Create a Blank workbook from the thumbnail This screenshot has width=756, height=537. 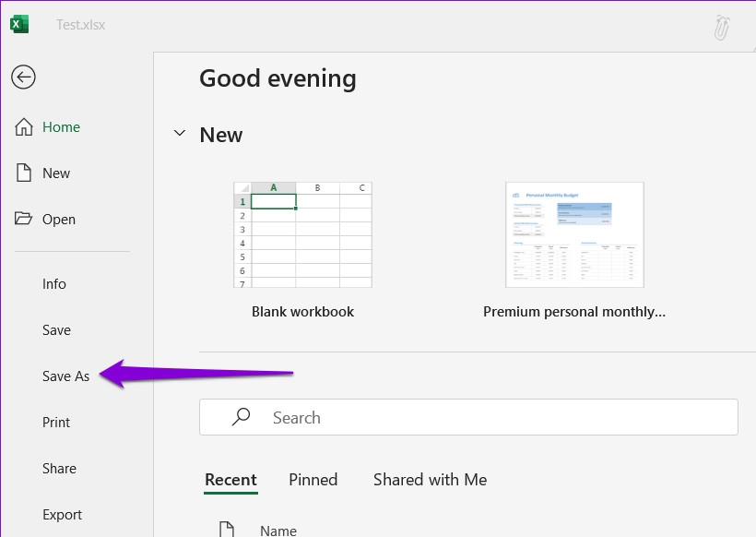(302, 234)
